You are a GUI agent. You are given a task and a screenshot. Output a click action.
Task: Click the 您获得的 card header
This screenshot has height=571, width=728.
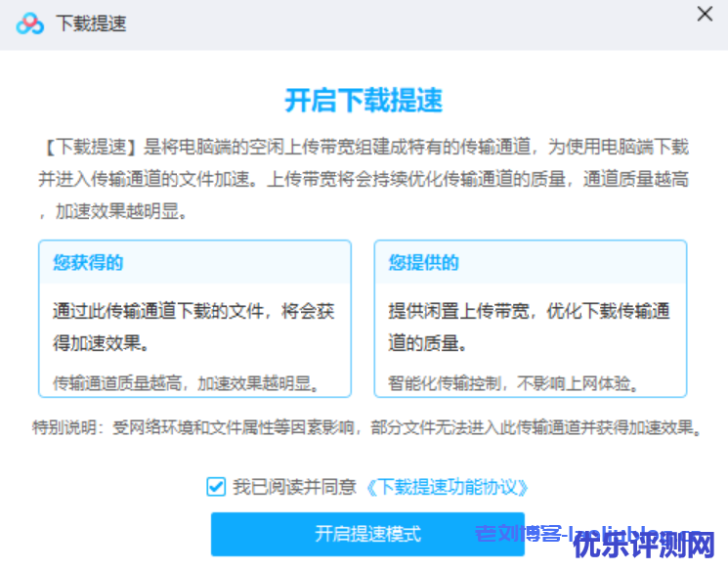pyautogui.click(x=194, y=262)
